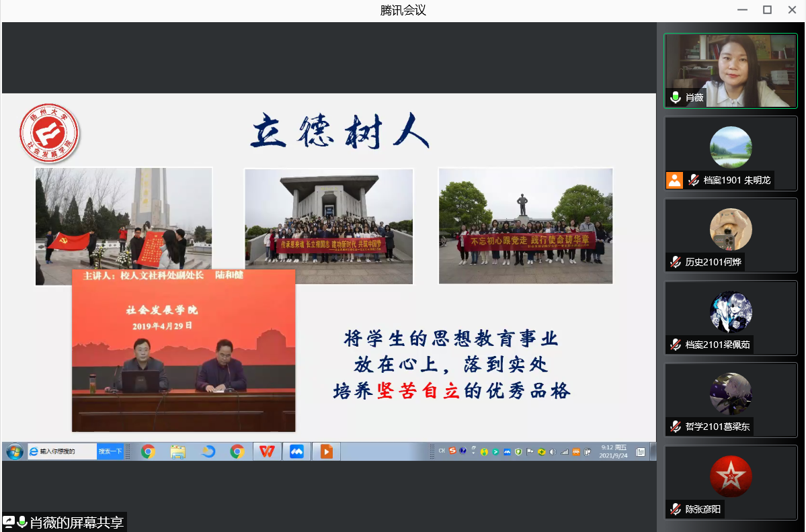Toggle the green microphone icon for 肖薇
This screenshot has height=532, width=806.
tap(676, 98)
